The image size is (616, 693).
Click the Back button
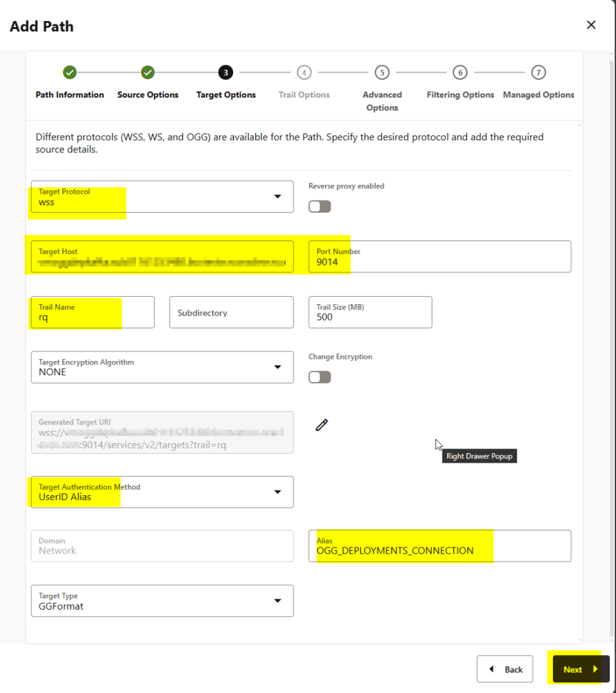506,669
